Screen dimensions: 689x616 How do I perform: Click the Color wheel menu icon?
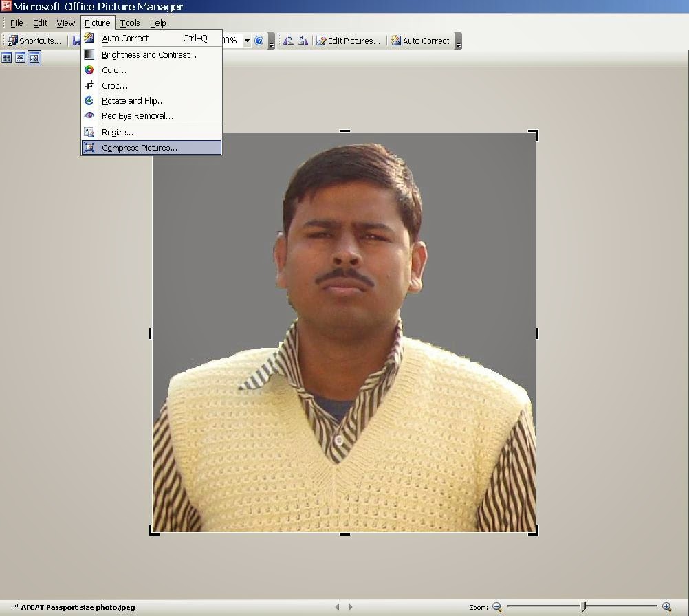pos(89,70)
